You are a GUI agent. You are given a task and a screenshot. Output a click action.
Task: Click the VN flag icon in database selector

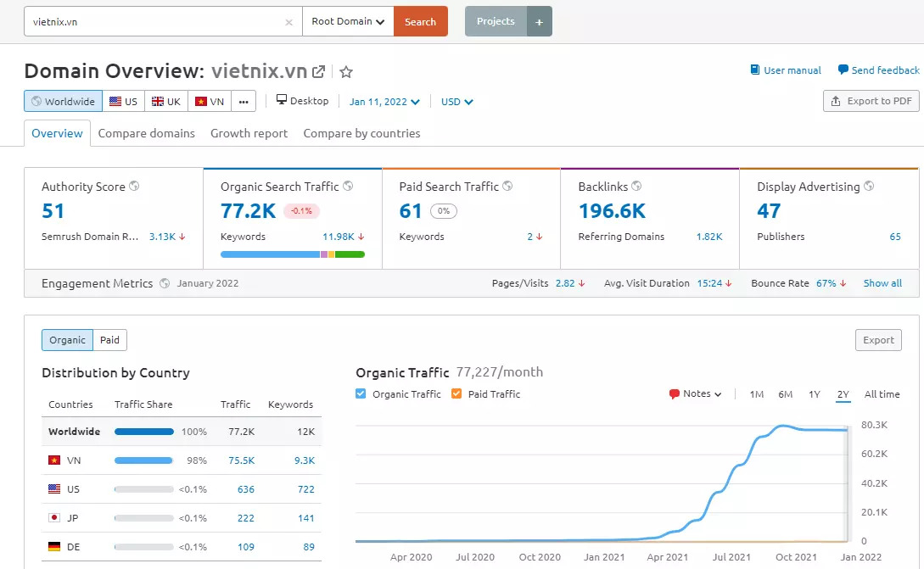(x=201, y=101)
